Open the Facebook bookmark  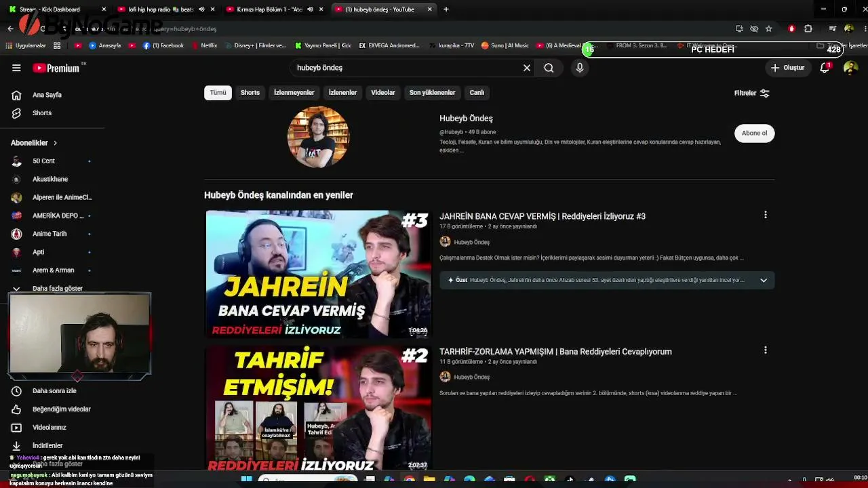(x=163, y=46)
